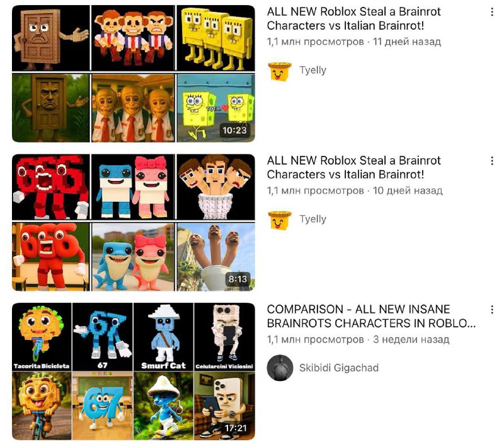The height and width of the screenshot is (444, 504).
Task: Click the 8:13 duration badge
Action: coord(238,279)
